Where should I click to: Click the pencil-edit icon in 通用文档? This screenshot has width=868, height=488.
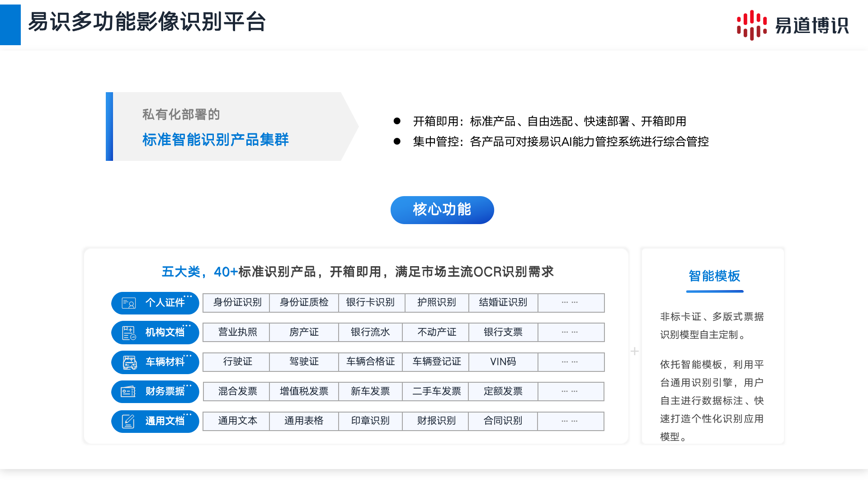[128, 421]
